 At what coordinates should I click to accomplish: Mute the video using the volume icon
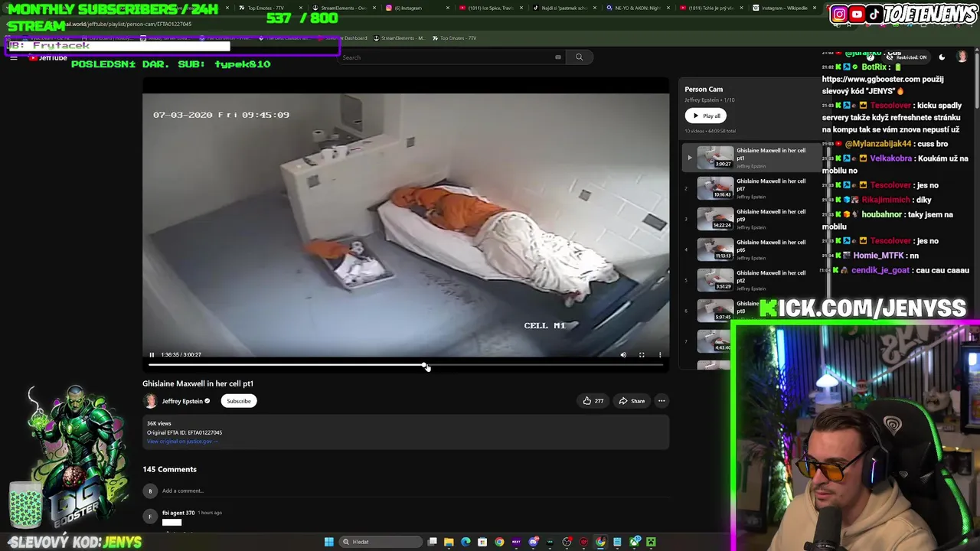[623, 354]
